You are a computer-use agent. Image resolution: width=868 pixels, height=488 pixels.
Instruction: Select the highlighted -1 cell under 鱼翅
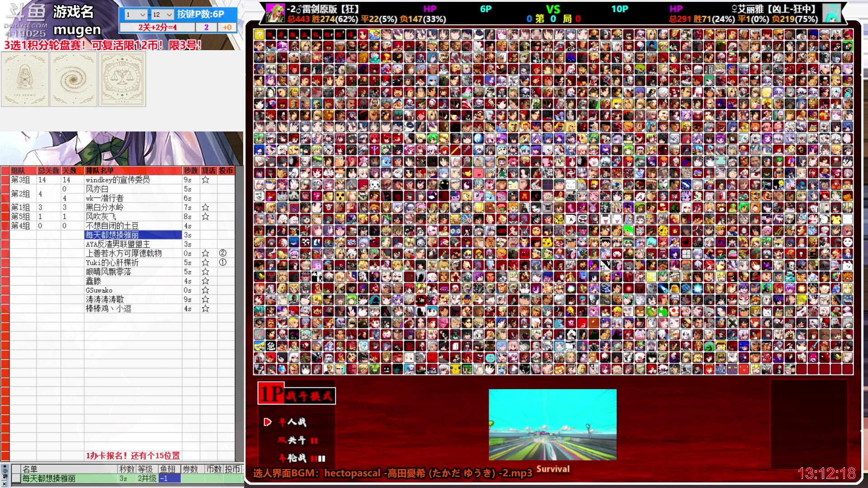pyautogui.click(x=170, y=479)
